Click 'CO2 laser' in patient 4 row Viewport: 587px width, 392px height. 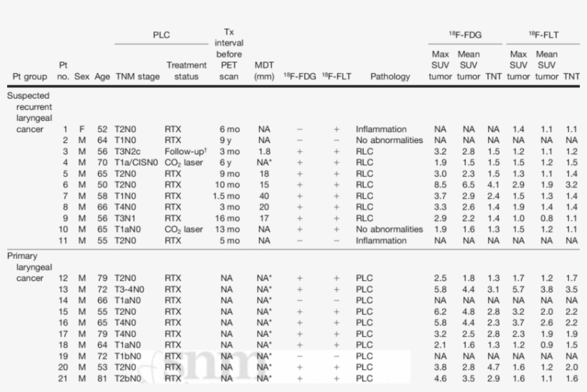(183, 163)
